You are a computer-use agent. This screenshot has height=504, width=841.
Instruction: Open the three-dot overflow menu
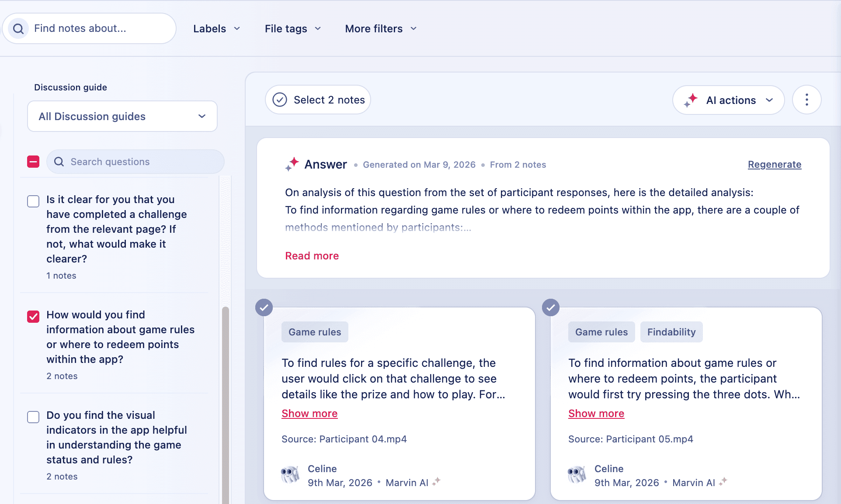click(x=806, y=100)
